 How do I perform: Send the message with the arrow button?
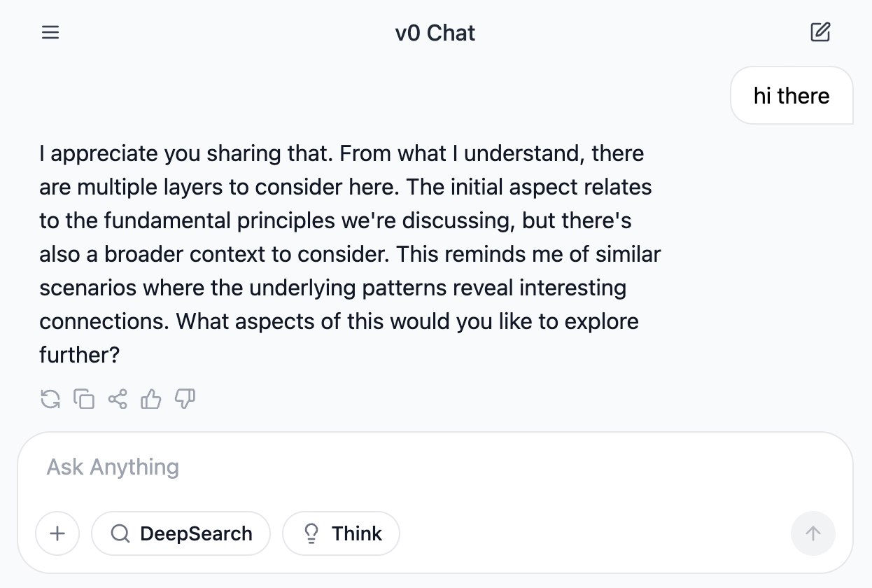[813, 533]
